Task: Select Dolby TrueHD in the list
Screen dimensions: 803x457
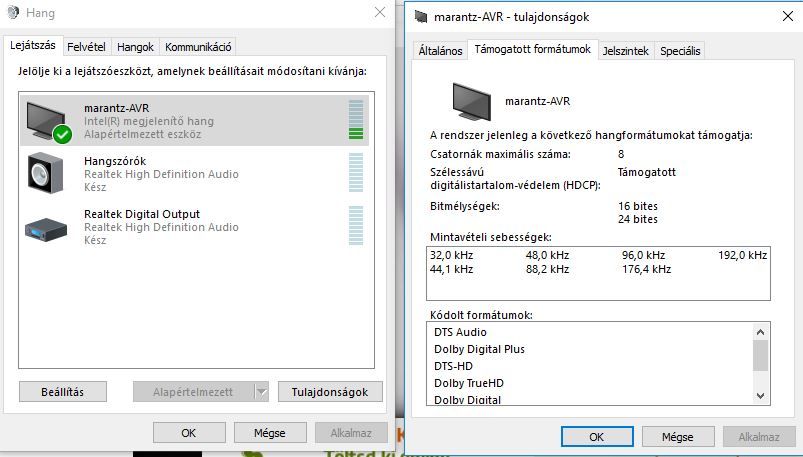Action: (x=469, y=383)
